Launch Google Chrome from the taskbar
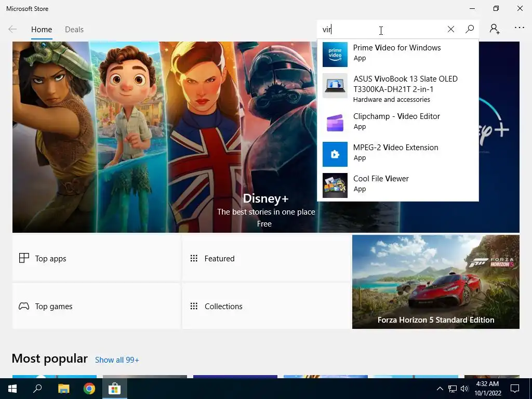This screenshot has height=399, width=532. [89, 389]
